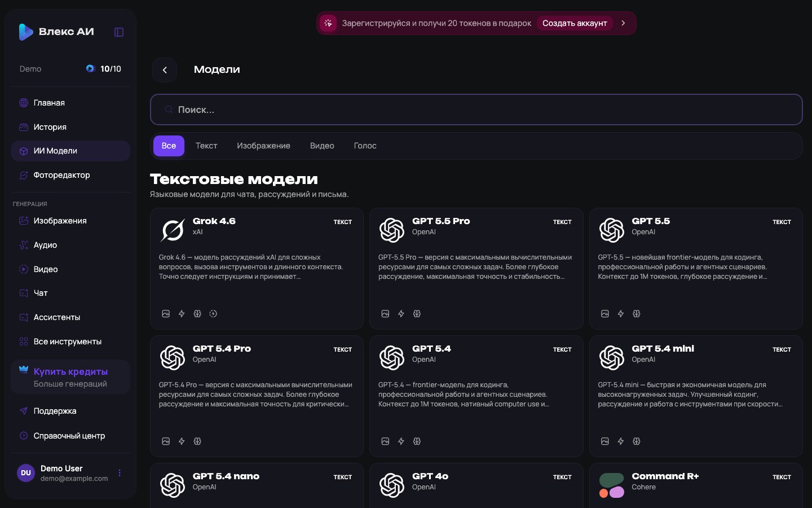The image size is (812, 508).
Task: Click the Создать аккаунт button
Action: pos(575,23)
